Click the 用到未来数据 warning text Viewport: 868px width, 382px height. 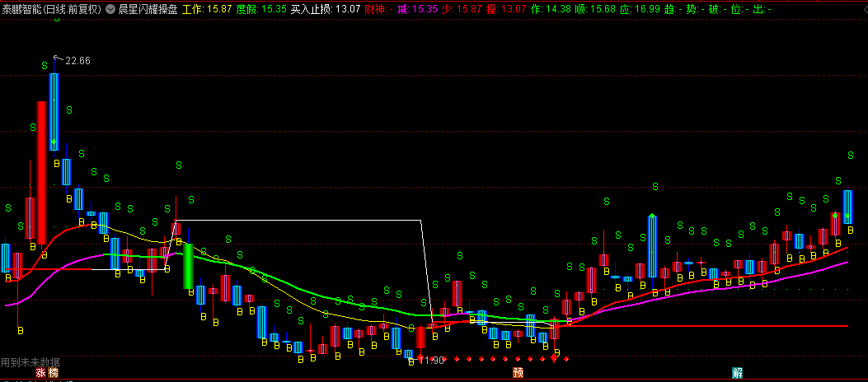(x=30, y=362)
